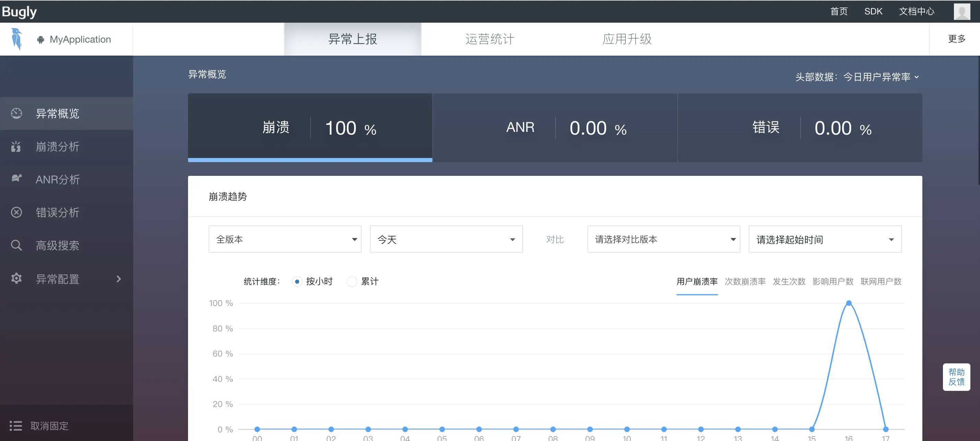Click the crash icon beside 崩溃分析
The width and height of the screenshot is (980, 441).
tap(16, 146)
